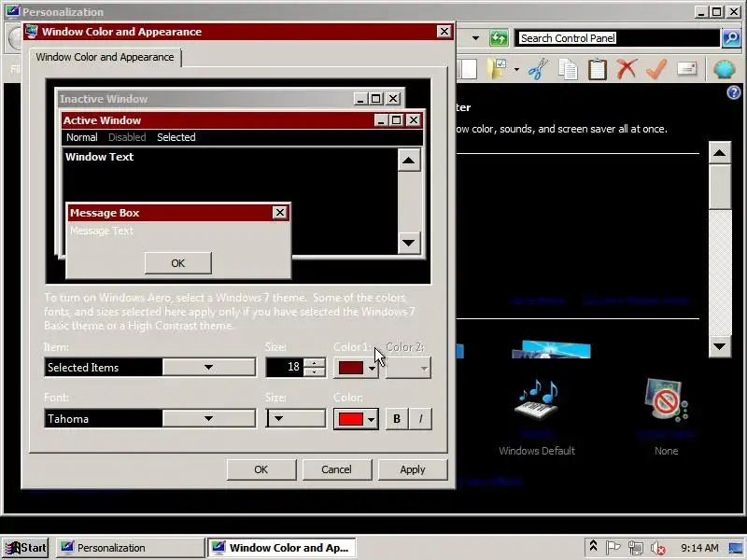Screen dimensions: 747x560
Task: Click the green refresh icon in Personalization window
Action: click(x=499, y=38)
